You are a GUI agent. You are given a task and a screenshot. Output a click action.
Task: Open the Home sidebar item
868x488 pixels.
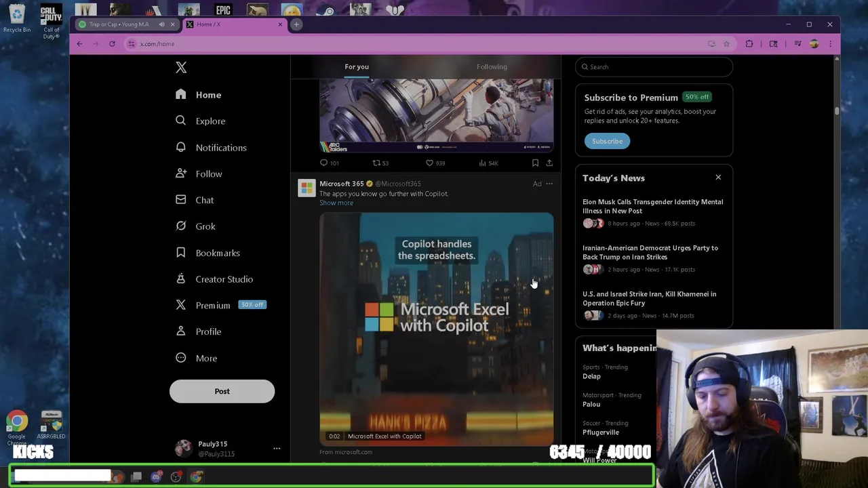click(x=198, y=95)
